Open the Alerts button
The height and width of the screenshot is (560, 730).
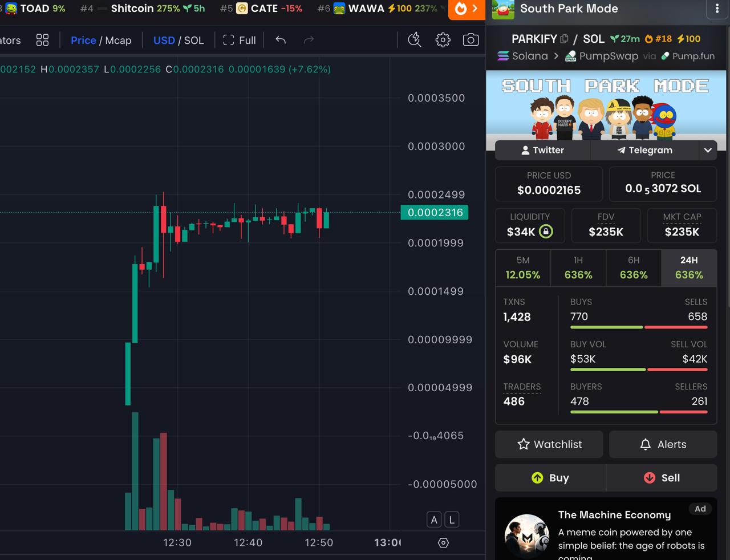[x=663, y=444]
